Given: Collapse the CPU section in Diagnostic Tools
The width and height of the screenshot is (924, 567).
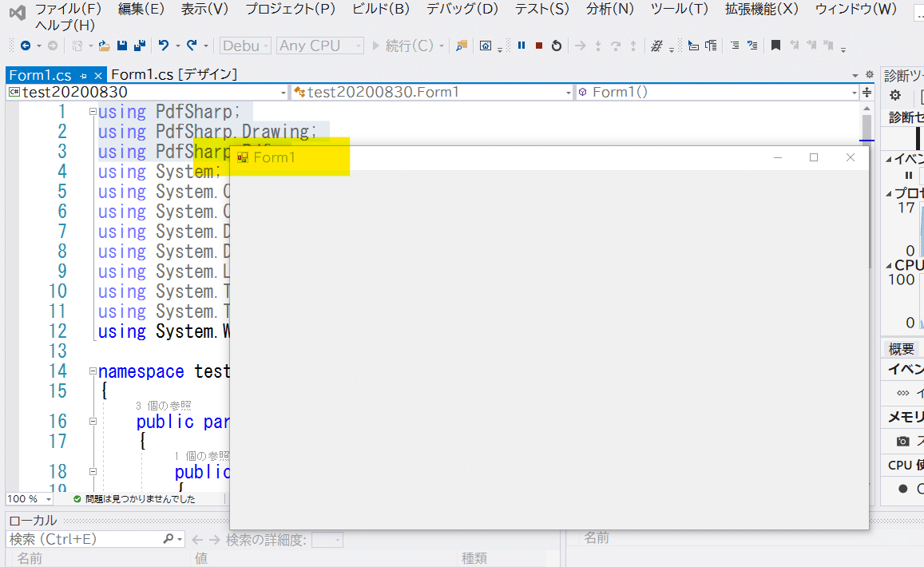Looking at the screenshot, I should point(889,264).
